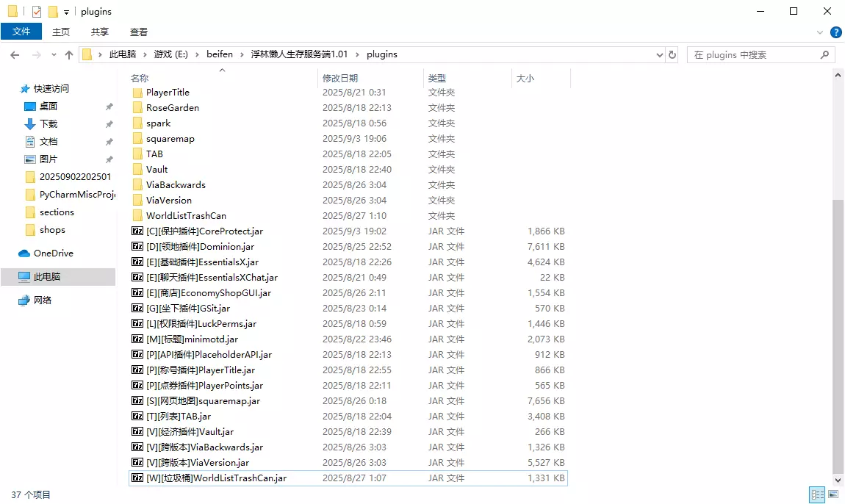The height and width of the screenshot is (504, 845).
Task: Switch to details view icon
Action: point(818,494)
